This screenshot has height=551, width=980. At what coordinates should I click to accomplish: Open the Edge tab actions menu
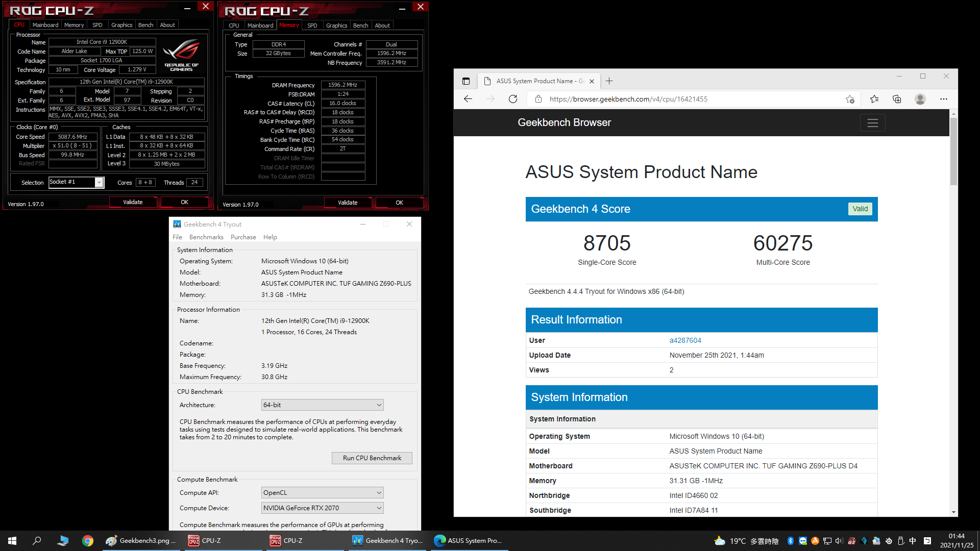[x=466, y=81]
